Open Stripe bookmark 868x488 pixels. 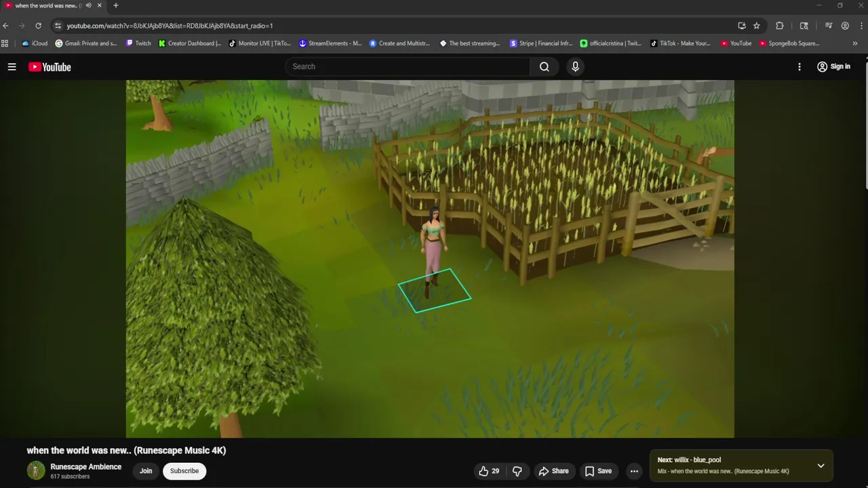[541, 43]
